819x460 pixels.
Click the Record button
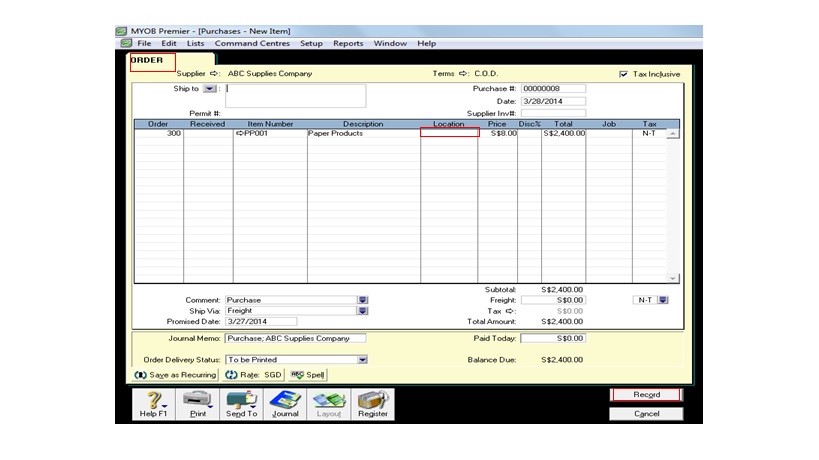point(646,395)
